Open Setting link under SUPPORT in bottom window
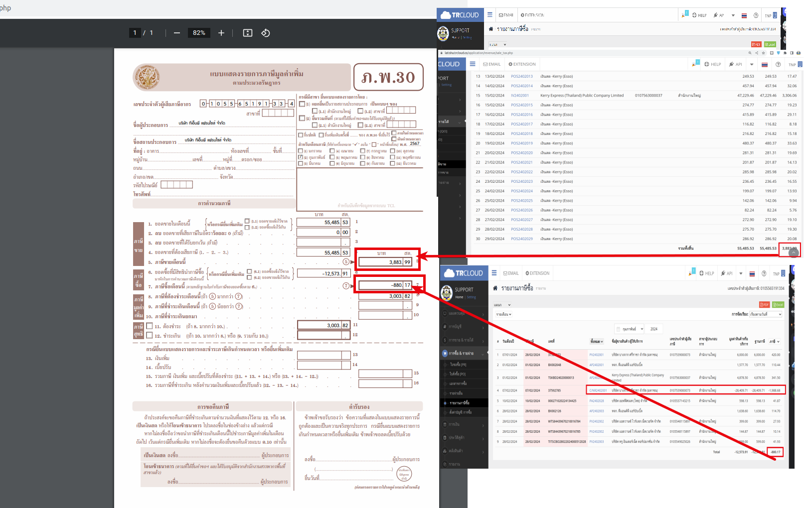The image size is (812, 508). click(x=472, y=297)
